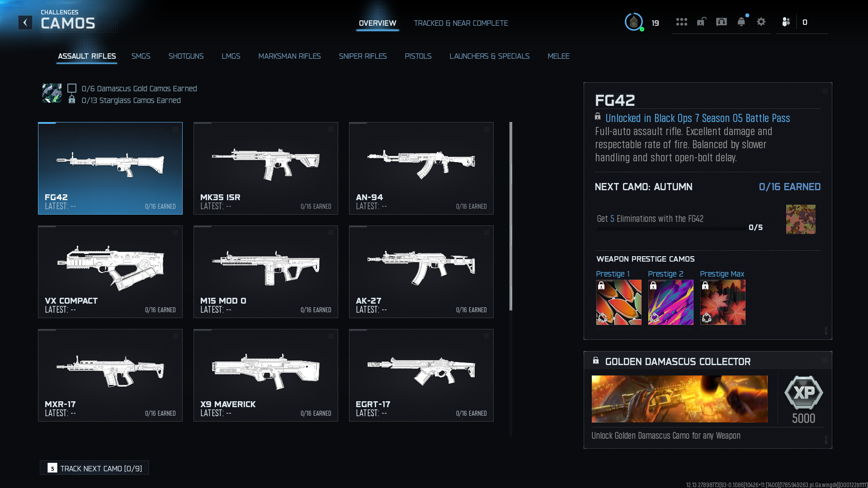Viewport: 868px width, 488px height.
Task: Select the FG42 weapon card
Action: tap(110, 168)
